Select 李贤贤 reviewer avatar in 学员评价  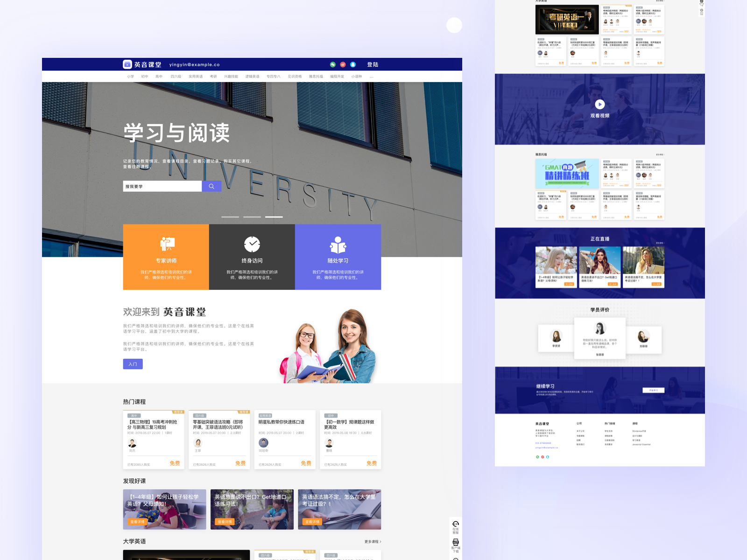tap(556, 336)
